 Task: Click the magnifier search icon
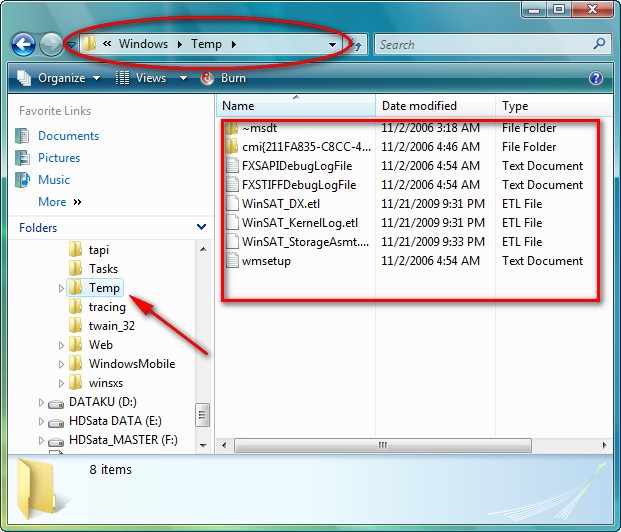click(x=599, y=43)
